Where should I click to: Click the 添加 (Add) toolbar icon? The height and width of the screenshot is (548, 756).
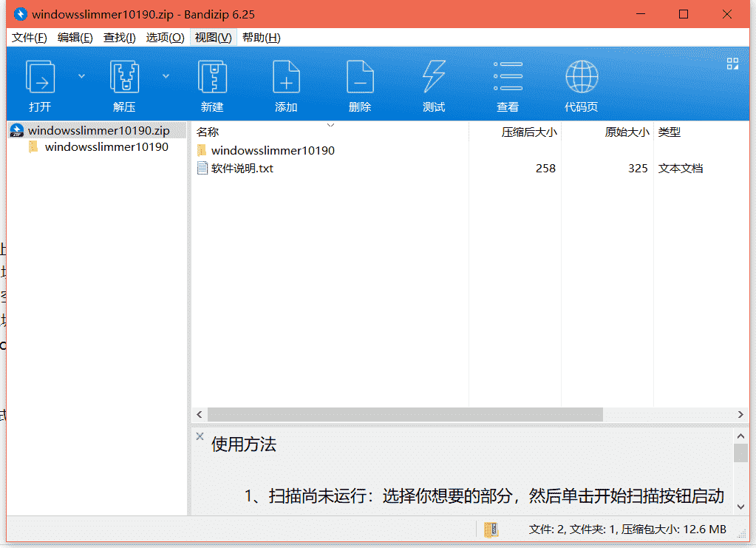[x=286, y=77]
